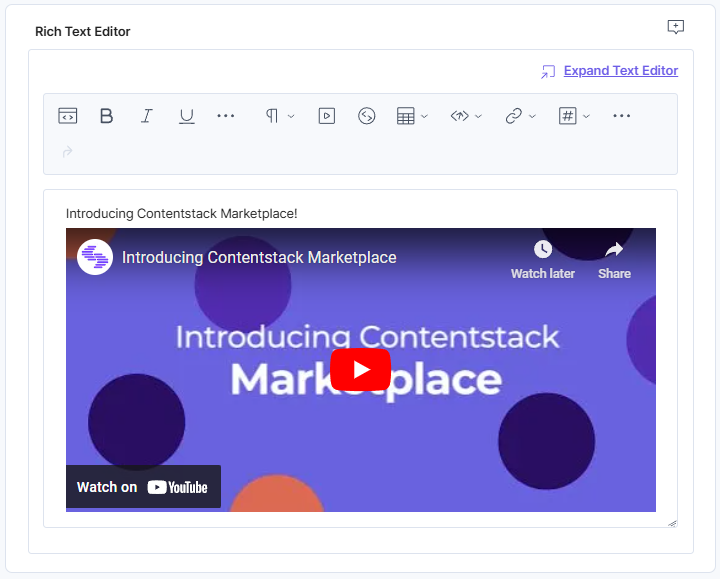Expand the code snippet dropdown
Screen dimensions: 720x579
click(x=466, y=116)
